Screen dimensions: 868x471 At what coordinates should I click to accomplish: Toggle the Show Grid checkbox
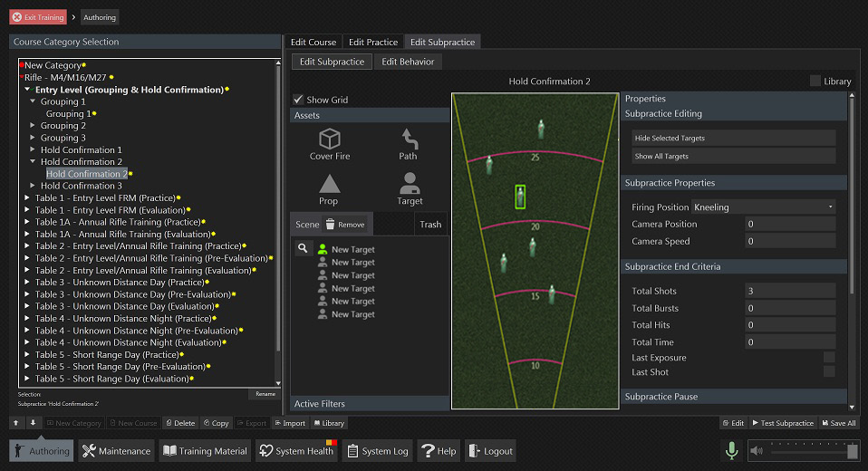tap(298, 100)
